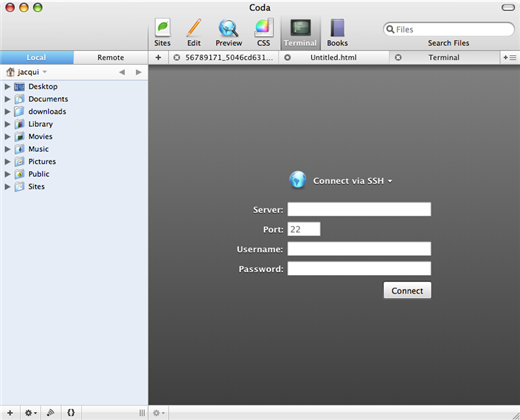Image resolution: width=520 pixels, height=420 pixels.
Task: Select the Untitled.html tab
Action: 333,58
